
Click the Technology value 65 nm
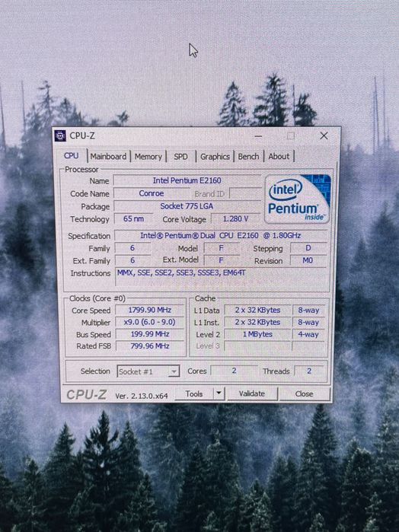[133, 219]
